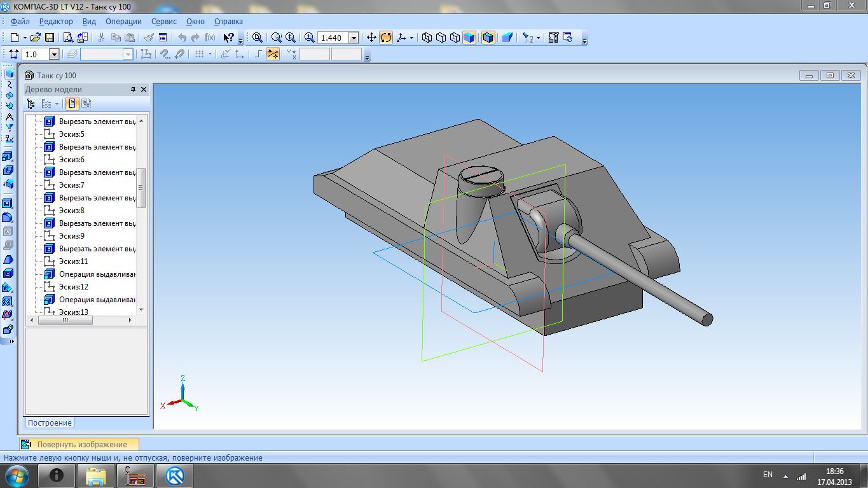Open file with the folder icon
Image resolution: width=868 pixels, height=488 pixels.
(36, 38)
